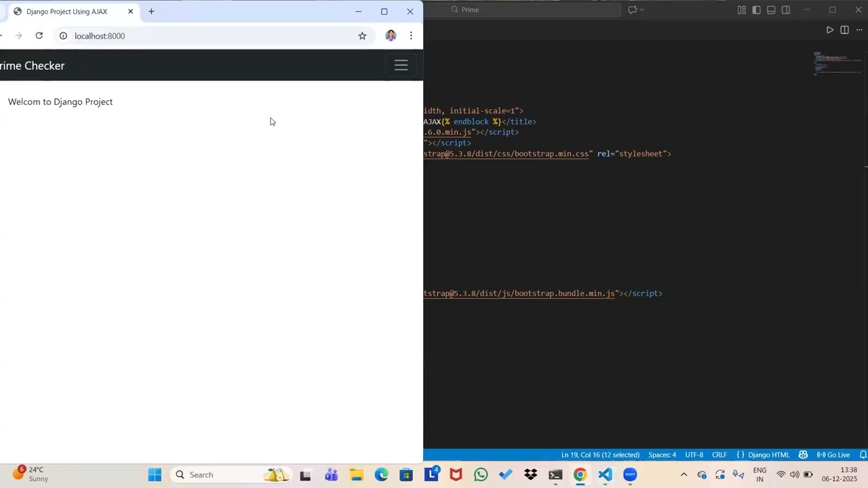Viewport: 868px width, 488px height.
Task: Open Microsoft Edge from taskbar
Action: click(381, 474)
